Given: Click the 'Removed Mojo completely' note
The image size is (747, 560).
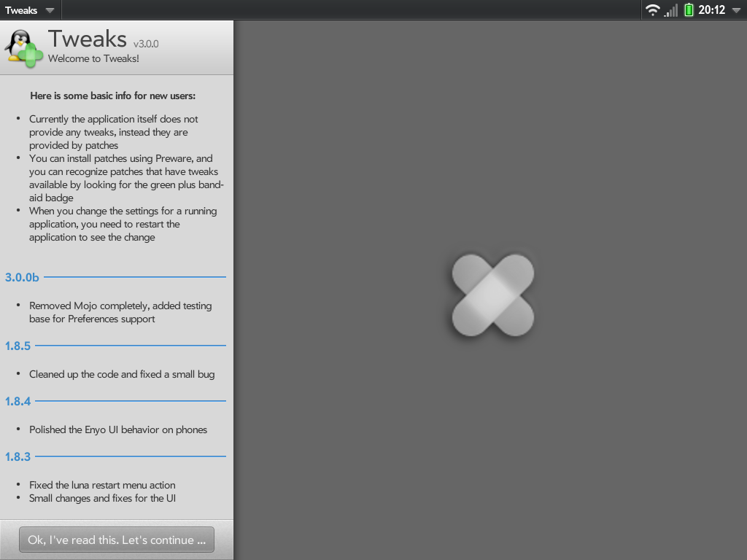Looking at the screenshot, I should coord(120,312).
